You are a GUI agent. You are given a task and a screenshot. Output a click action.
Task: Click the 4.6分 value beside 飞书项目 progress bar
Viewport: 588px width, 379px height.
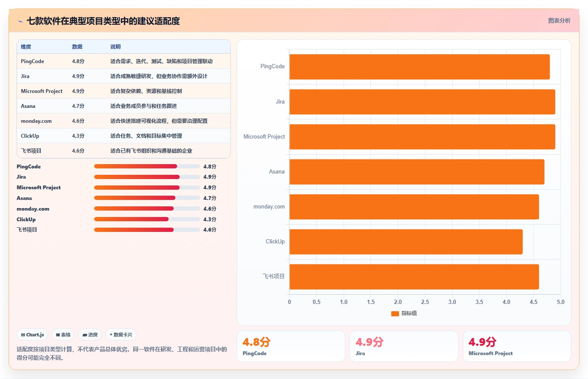pos(210,230)
